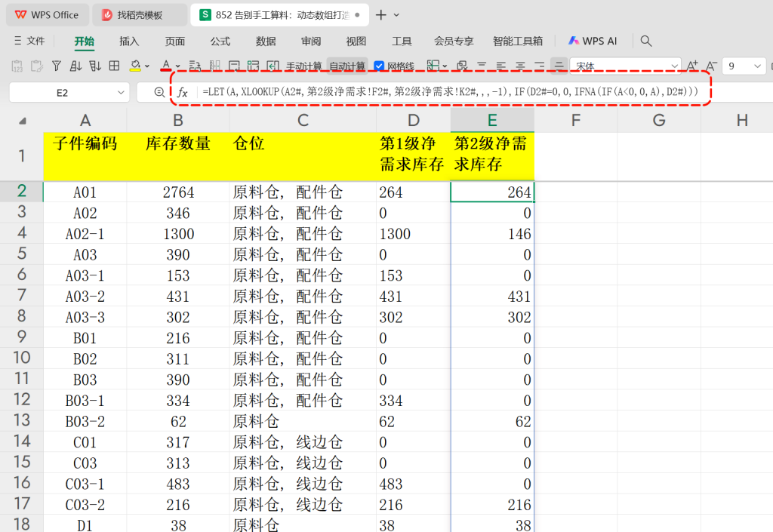This screenshot has width=773, height=532.
Task: Switch to the 页面 Page tab
Action: [174, 42]
